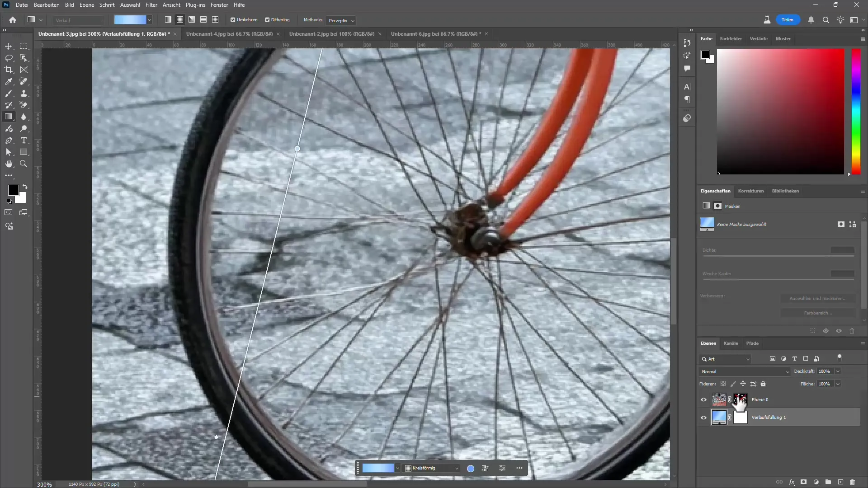
Task: Click the Ebene 0 layer mask thumbnail
Action: (740, 400)
